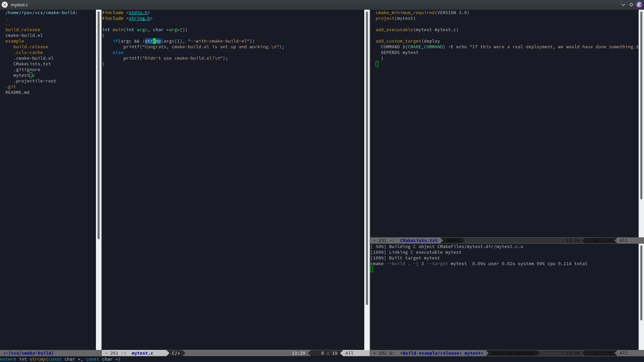
Task: Click the Emacs logo icon in title bar
Action: [x=639, y=5]
